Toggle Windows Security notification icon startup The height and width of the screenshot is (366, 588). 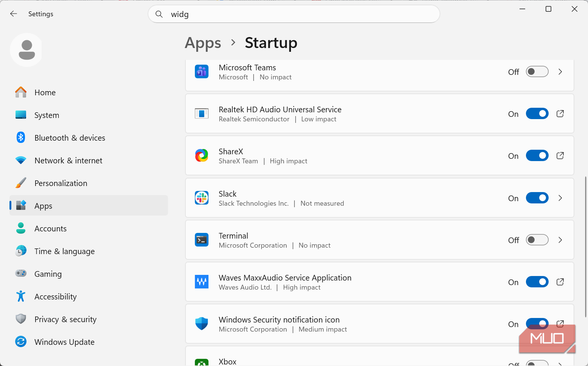click(x=537, y=324)
